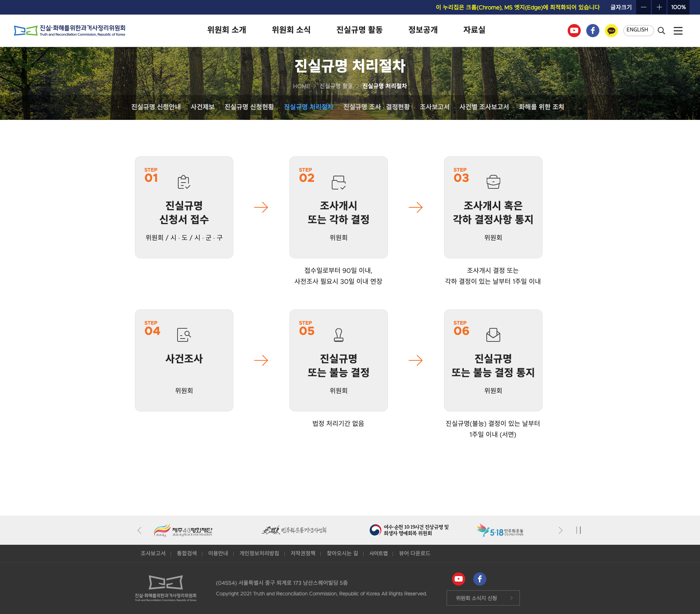Click the search magnifier icon

click(x=661, y=31)
